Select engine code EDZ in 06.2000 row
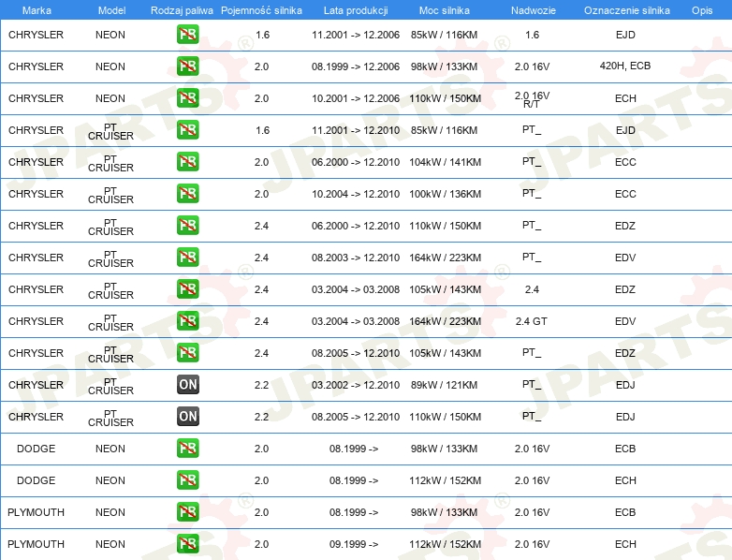 coord(625,226)
